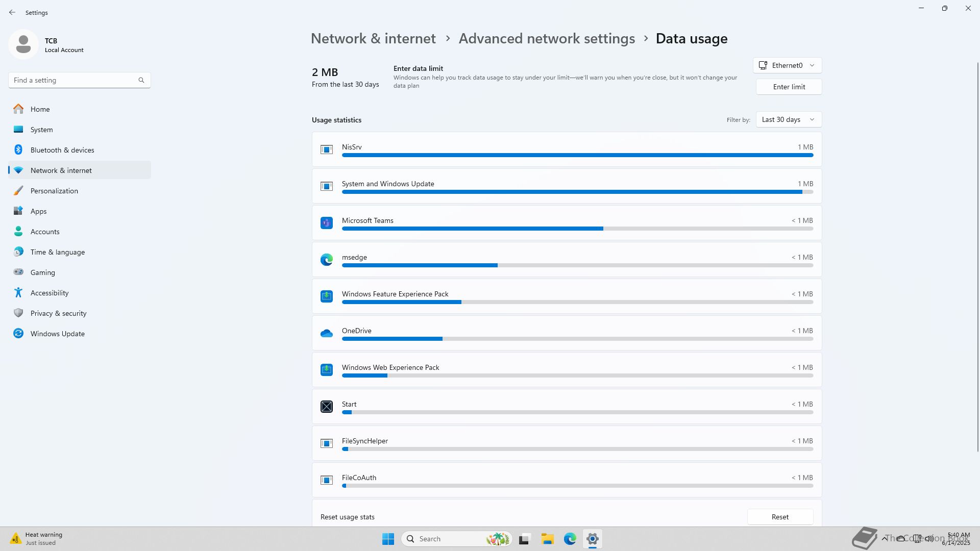The height and width of the screenshot is (551, 980).
Task: Click Reset to clear usage stats
Action: pyautogui.click(x=779, y=517)
